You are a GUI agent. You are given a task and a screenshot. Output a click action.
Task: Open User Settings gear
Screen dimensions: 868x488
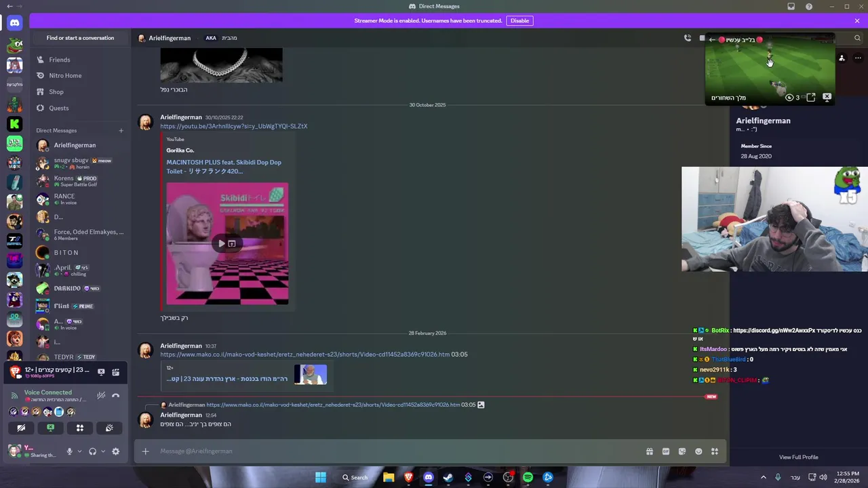[x=115, y=451]
